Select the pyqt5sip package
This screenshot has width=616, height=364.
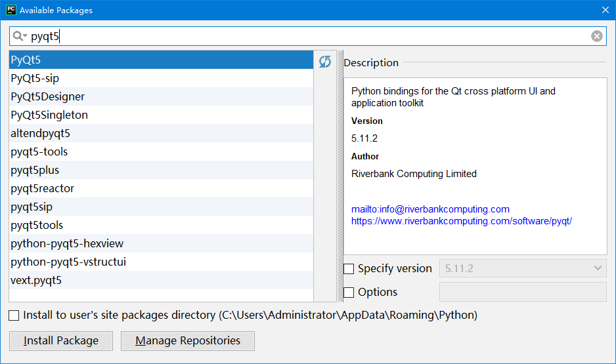coord(161,207)
